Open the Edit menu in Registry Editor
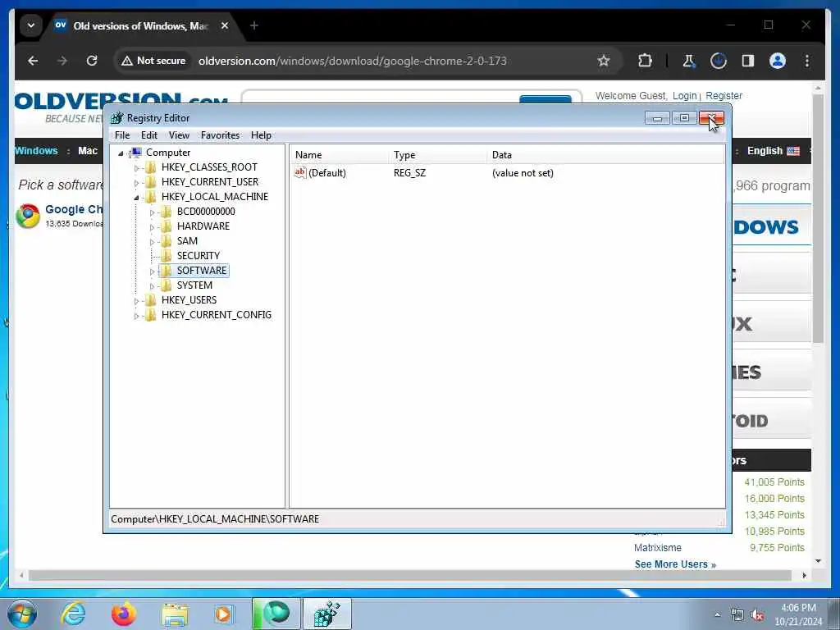The height and width of the screenshot is (630, 840). pos(149,135)
